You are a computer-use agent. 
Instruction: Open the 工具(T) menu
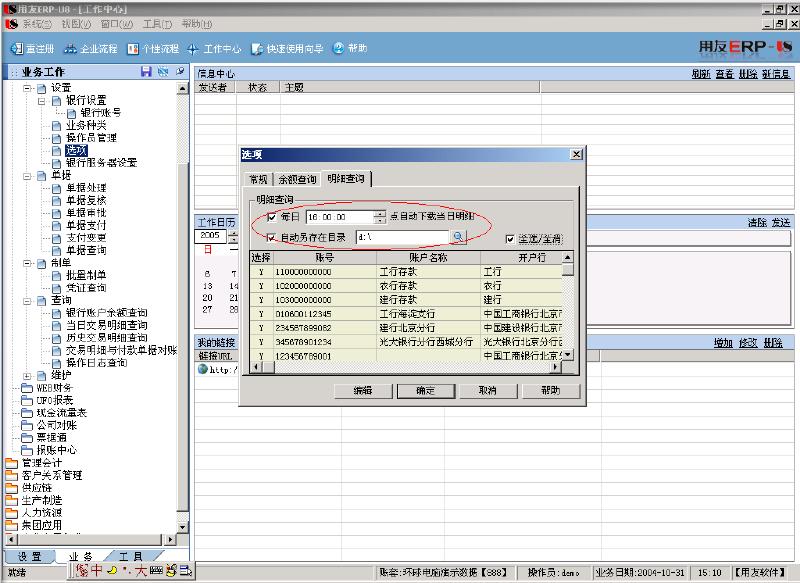point(157,24)
